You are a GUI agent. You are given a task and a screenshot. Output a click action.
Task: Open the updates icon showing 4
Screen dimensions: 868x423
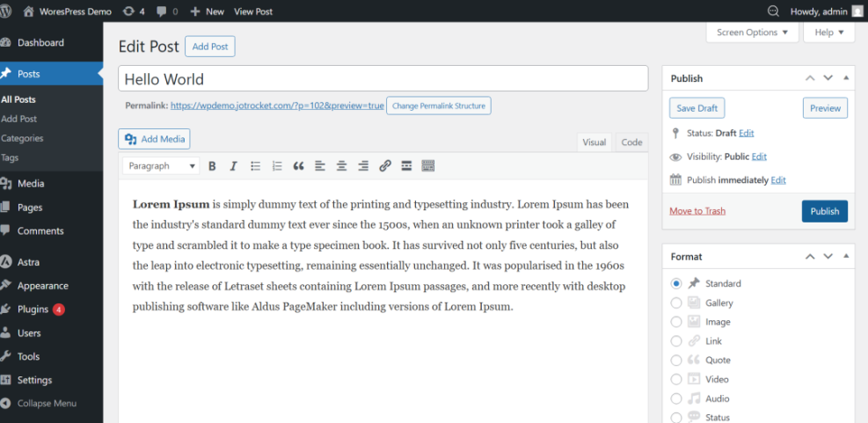click(134, 11)
